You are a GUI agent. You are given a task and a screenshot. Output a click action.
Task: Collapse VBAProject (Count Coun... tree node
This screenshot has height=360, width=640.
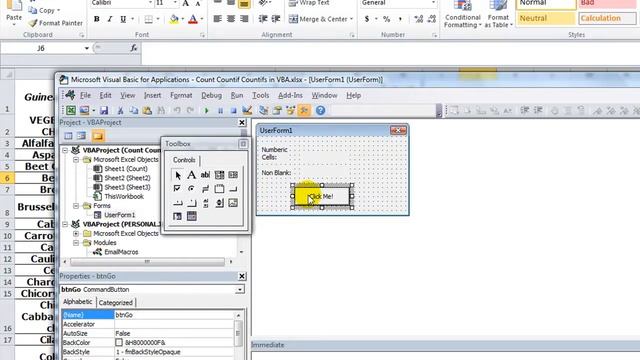[65, 150]
